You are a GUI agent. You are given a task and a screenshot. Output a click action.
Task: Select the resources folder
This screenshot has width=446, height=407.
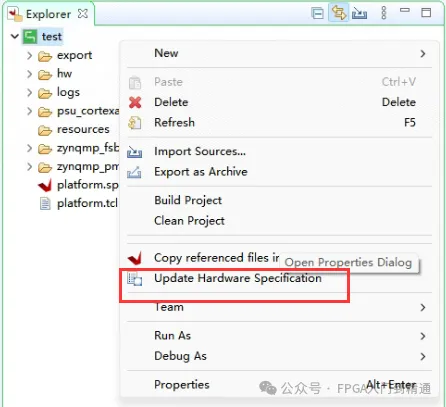pos(83,129)
